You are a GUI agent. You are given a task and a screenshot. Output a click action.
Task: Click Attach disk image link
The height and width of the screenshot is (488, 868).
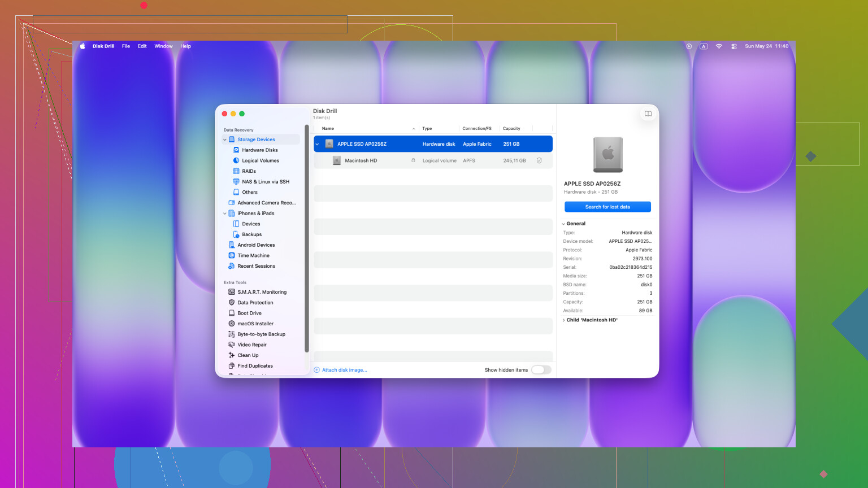341,370
